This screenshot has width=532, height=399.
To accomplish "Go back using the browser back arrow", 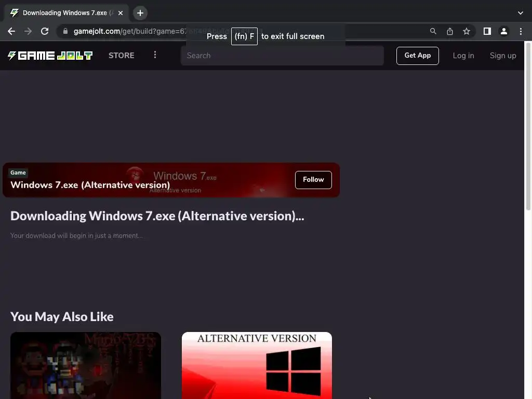I will pyautogui.click(x=11, y=31).
